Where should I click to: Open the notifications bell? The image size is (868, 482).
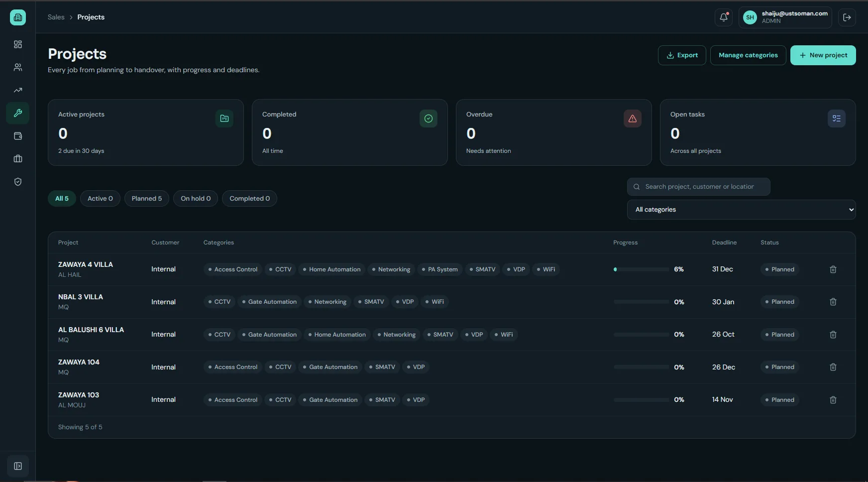point(724,17)
